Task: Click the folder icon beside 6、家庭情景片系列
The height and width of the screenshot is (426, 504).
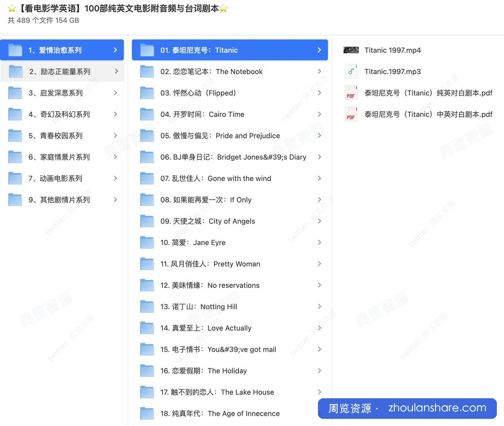Action: (x=15, y=157)
